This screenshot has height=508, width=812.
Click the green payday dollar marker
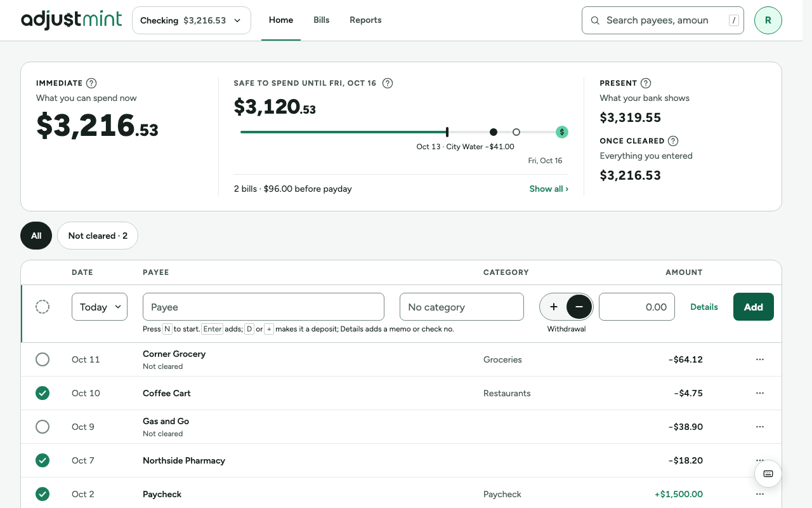[562, 132]
